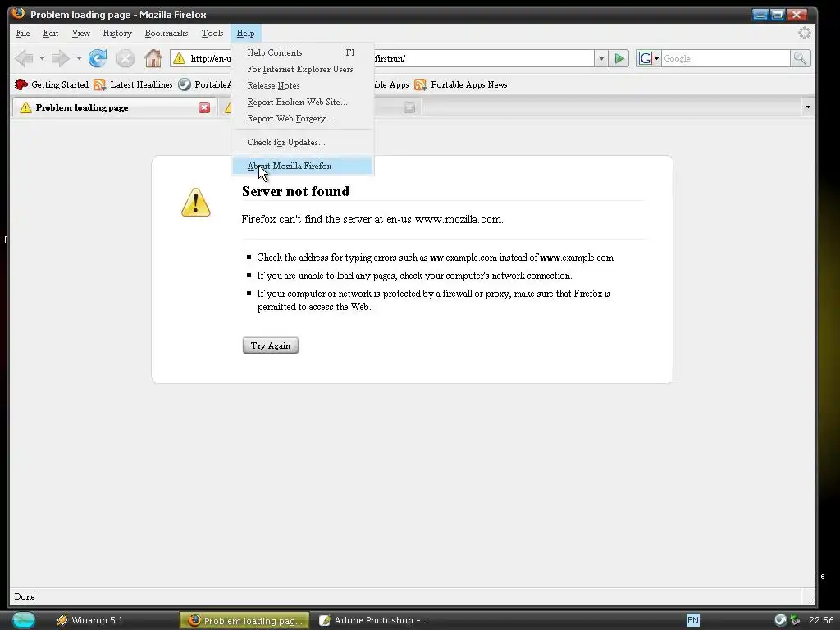Click the yellow warning triangle on error page
This screenshot has height=630, width=840.
pyautogui.click(x=195, y=203)
